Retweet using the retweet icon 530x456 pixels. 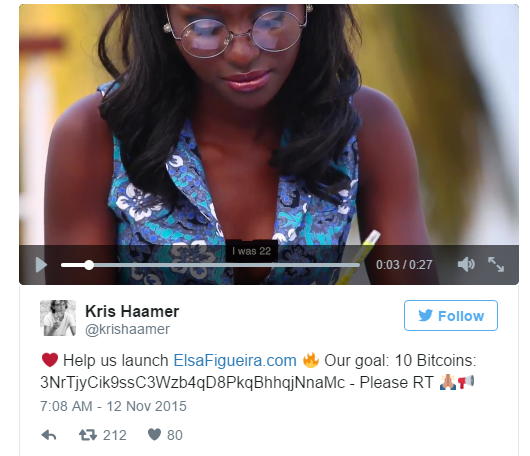(88, 435)
